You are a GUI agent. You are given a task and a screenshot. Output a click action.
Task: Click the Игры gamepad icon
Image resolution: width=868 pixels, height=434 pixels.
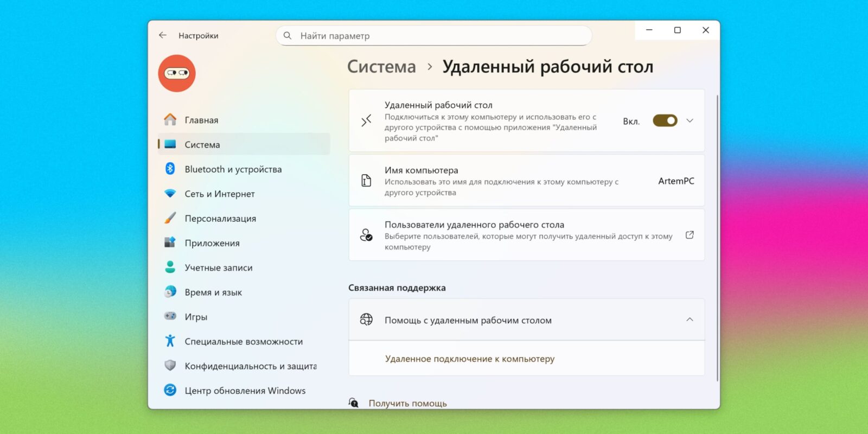[x=170, y=316]
